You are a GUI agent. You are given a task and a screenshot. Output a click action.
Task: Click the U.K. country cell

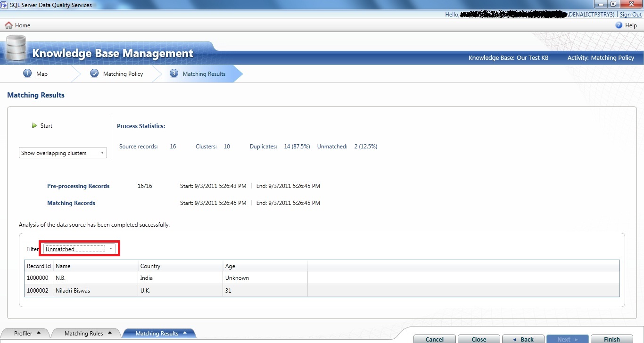pos(181,291)
